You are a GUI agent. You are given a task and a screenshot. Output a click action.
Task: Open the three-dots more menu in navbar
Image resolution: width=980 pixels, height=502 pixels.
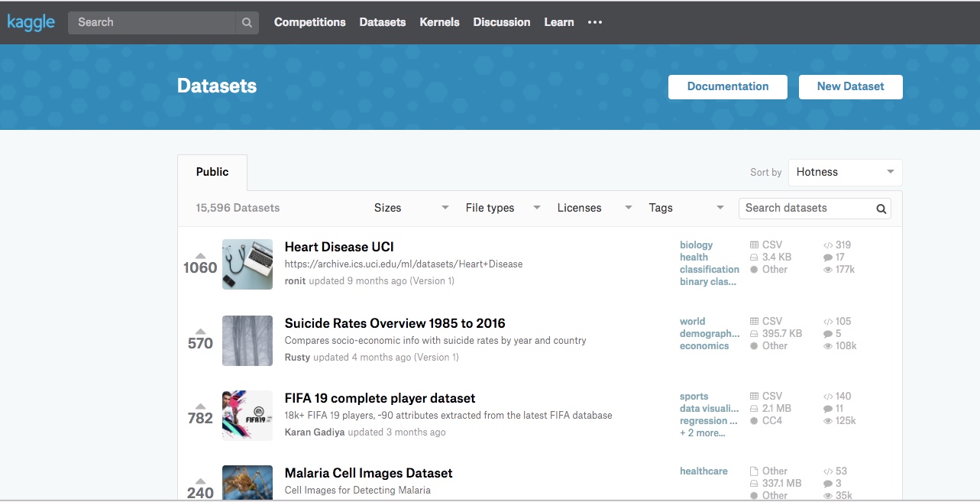pos(595,22)
